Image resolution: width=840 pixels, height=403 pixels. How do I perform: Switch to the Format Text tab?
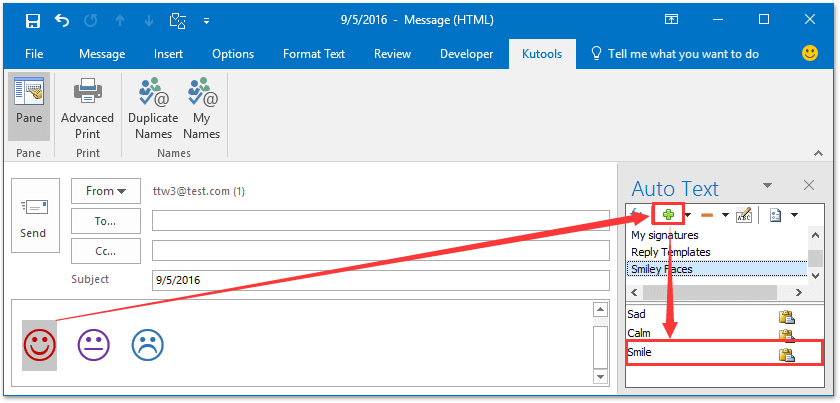point(314,54)
